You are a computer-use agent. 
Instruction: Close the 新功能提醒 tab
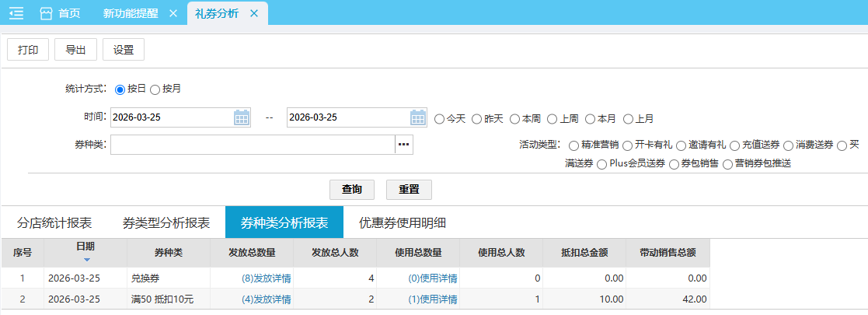(x=173, y=13)
